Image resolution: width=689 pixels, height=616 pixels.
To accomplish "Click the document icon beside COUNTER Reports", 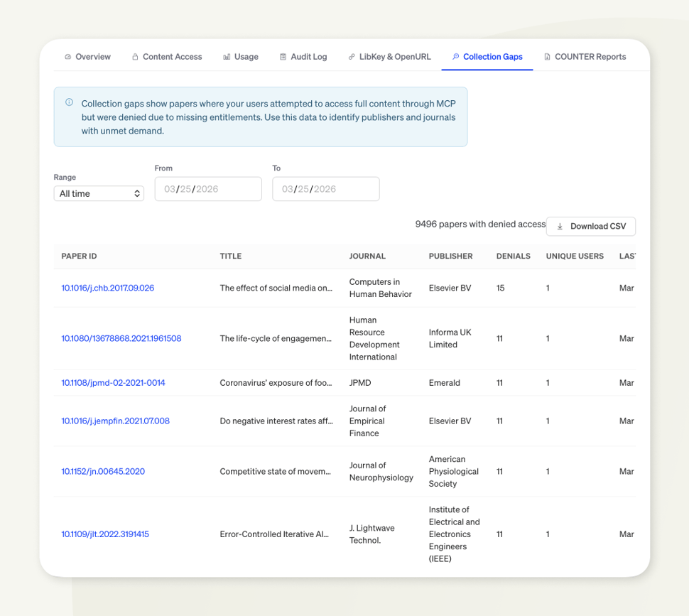I will pyautogui.click(x=548, y=57).
